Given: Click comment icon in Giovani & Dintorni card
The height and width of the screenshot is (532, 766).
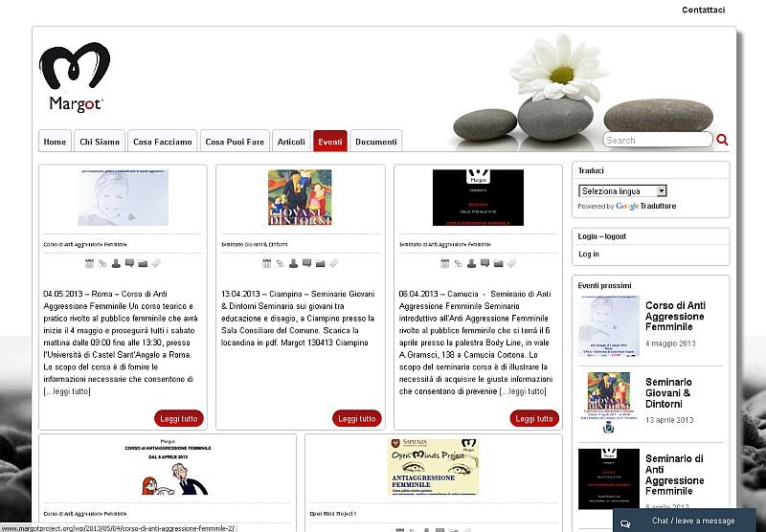Looking at the screenshot, I should click(307, 262).
